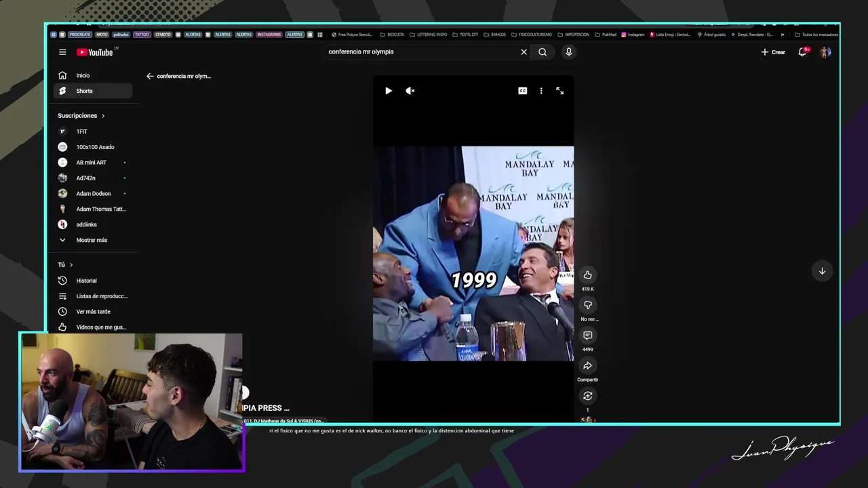Go to next Short with down arrow
Image resolution: width=868 pixels, height=488 pixels.
pos(822,271)
